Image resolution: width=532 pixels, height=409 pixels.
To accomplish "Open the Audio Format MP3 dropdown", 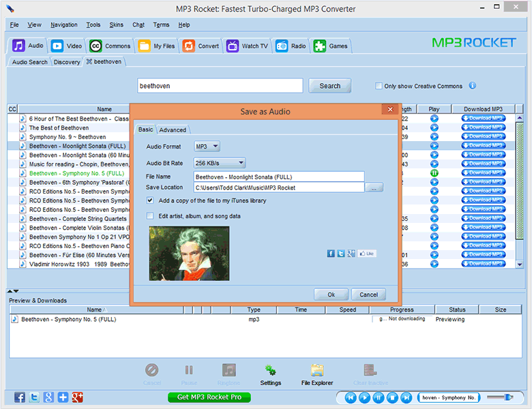I will pos(207,147).
